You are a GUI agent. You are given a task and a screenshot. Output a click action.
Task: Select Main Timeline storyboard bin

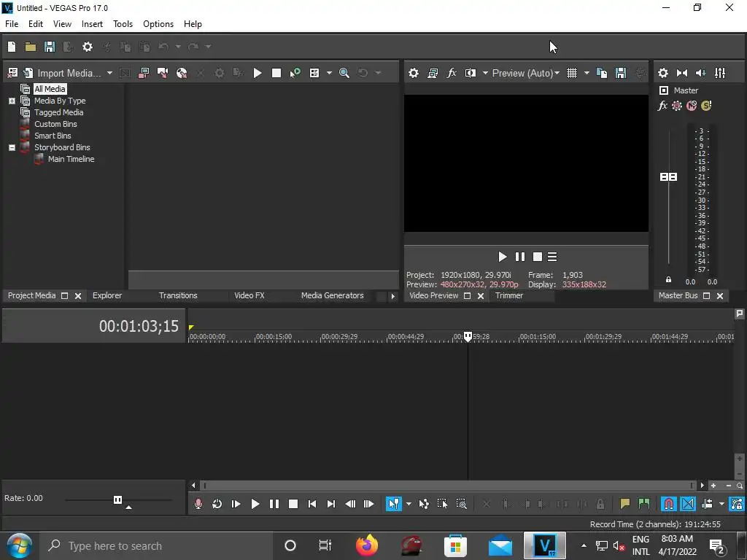[71, 159]
